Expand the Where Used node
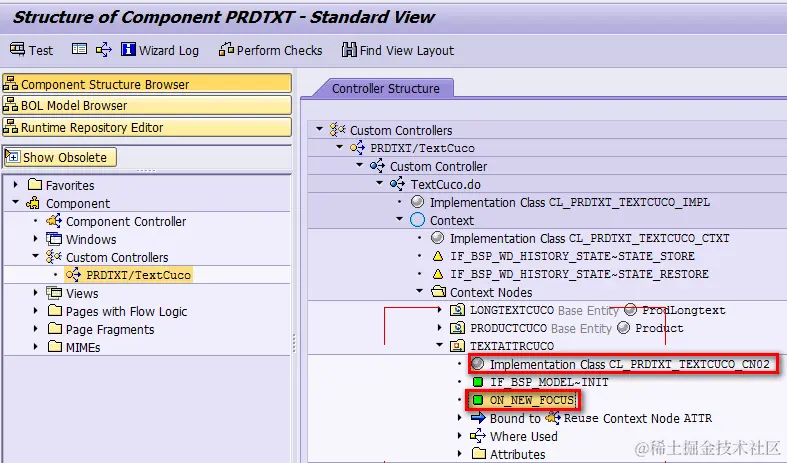This screenshot has width=787, height=463. pyautogui.click(x=460, y=435)
